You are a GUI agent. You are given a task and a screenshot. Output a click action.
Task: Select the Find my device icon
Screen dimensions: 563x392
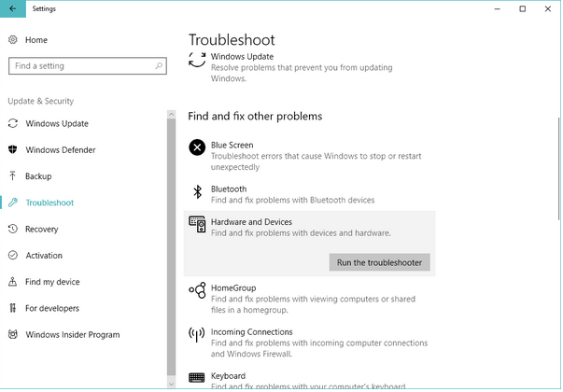[x=13, y=282]
